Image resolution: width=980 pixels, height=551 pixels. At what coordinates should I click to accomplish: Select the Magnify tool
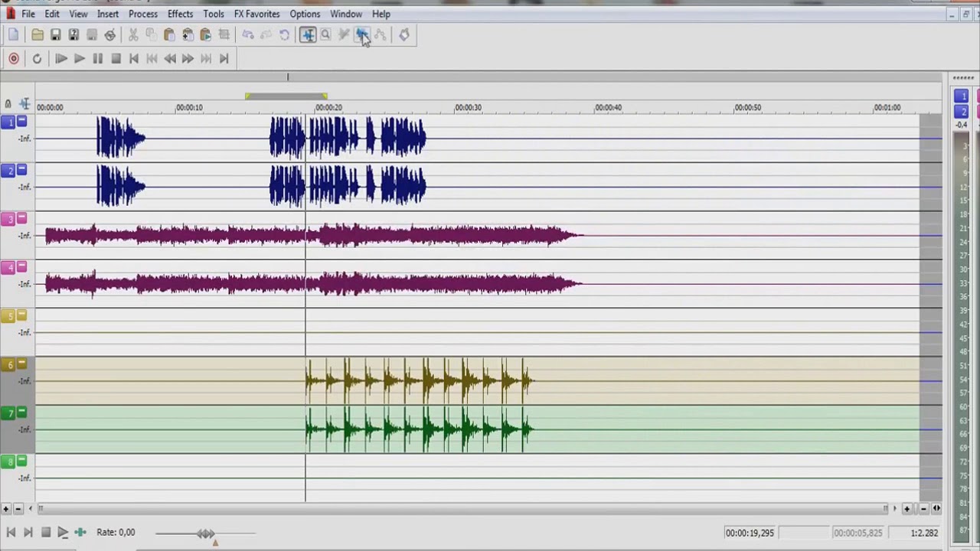[x=325, y=34]
